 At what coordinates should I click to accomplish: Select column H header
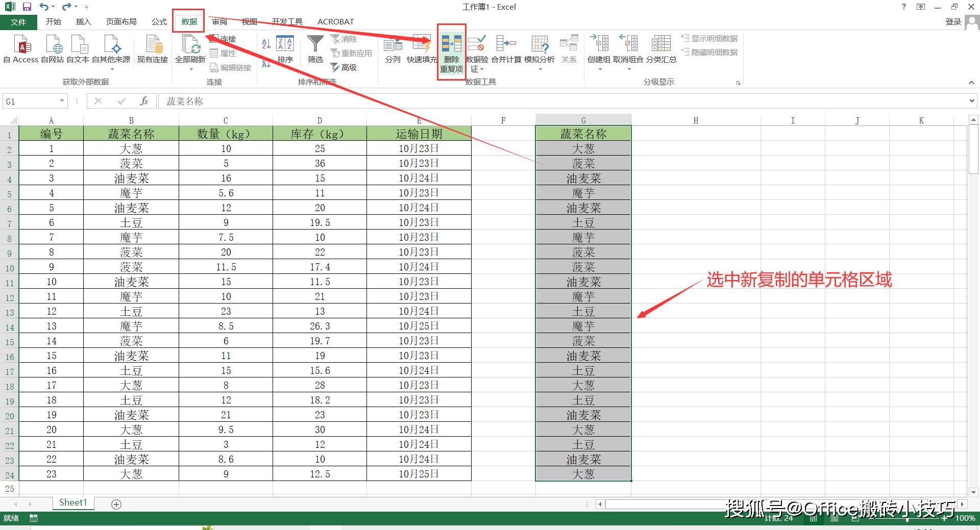(696, 120)
